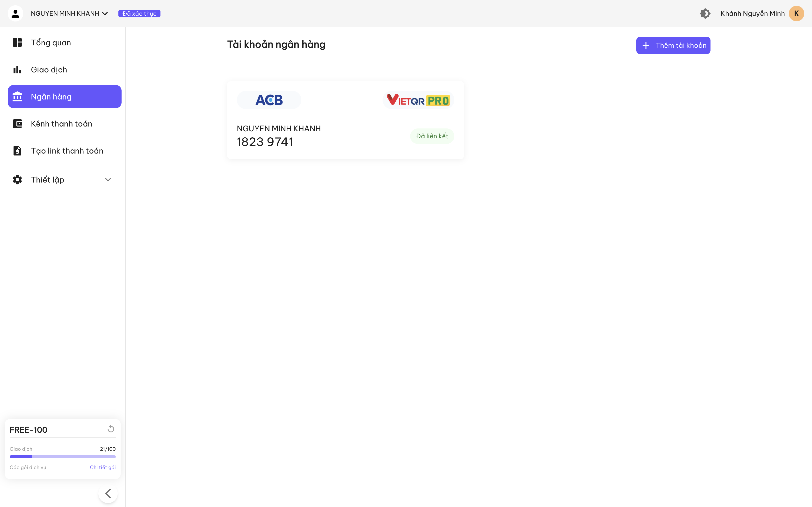812x507 pixels.
Task: Expand the Thiết lập settings submenu
Action: coord(108,179)
